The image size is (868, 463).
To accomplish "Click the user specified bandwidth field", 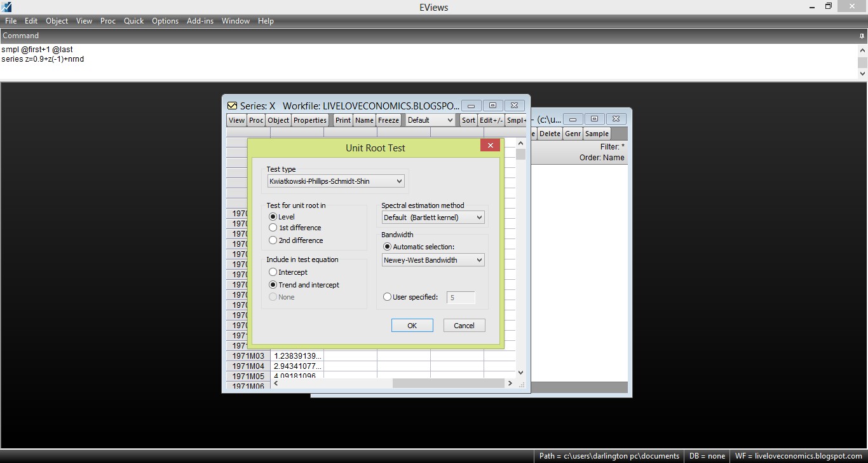I will point(461,298).
